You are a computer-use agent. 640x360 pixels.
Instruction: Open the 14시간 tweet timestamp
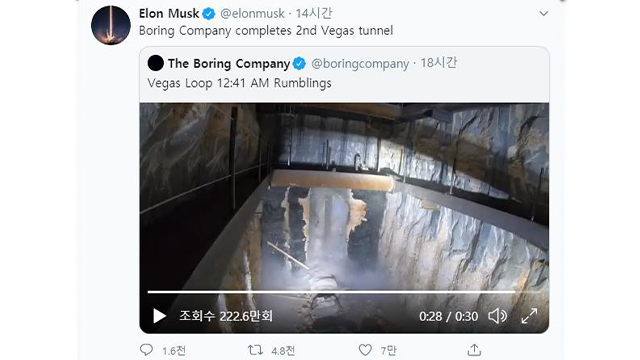coord(313,13)
